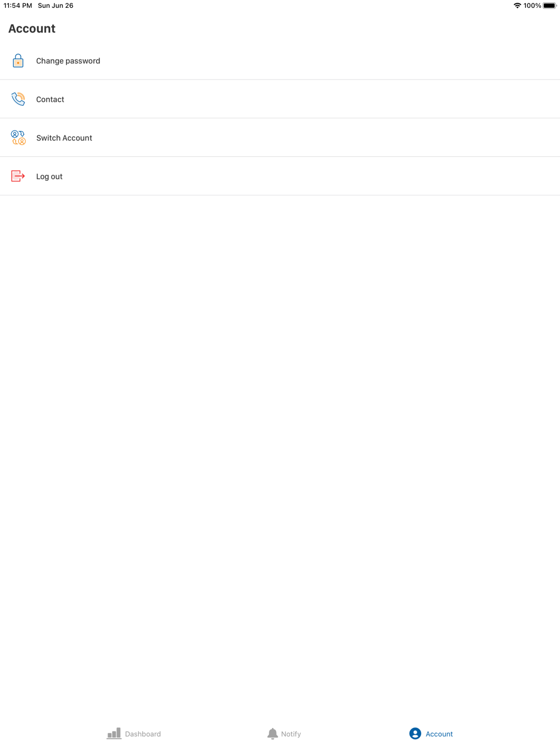The image size is (560, 747).
Task: Tap the Account profile icon in tab bar
Action: click(415, 734)
